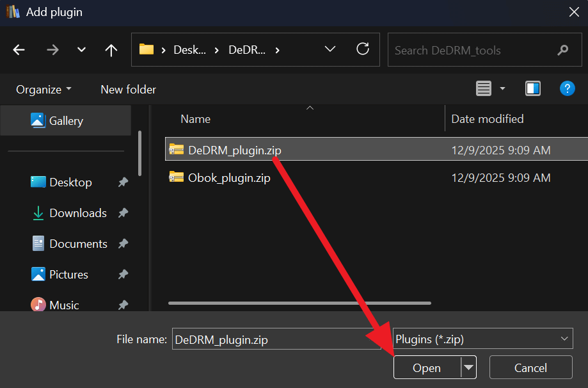Refresh the DeDRM_tools folder view
This screenshot has height=388, width=588.
pyautogui.click(x=362, y=49)
